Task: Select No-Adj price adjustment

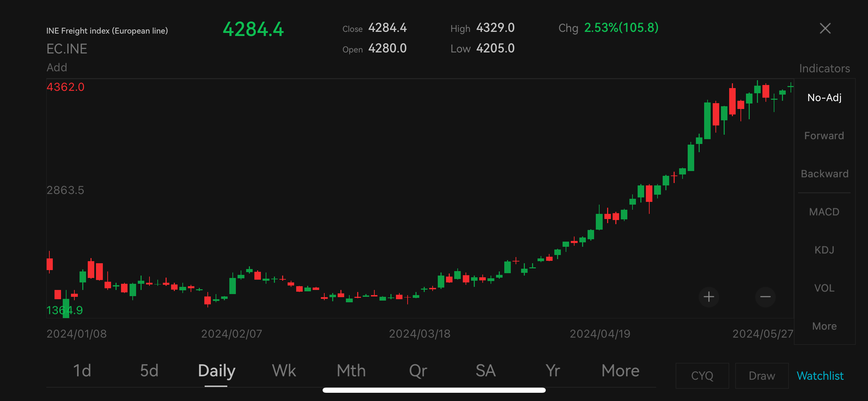Action: coord(824,98)
